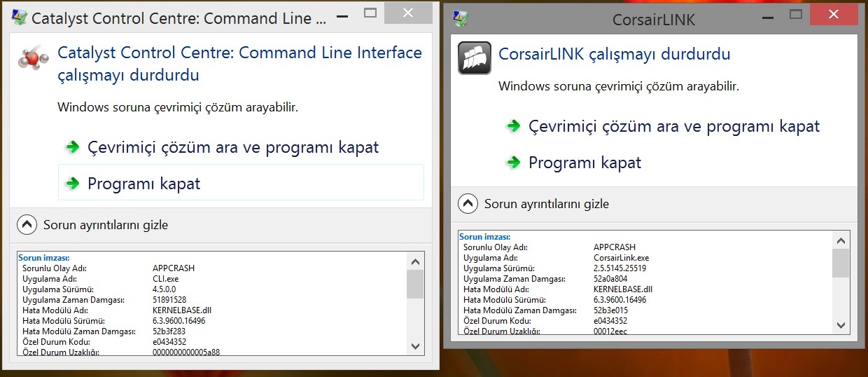Maximize the CorsairLINK dialog
The height and width of the screenshot is (377, 868).
tap(795, 14)
